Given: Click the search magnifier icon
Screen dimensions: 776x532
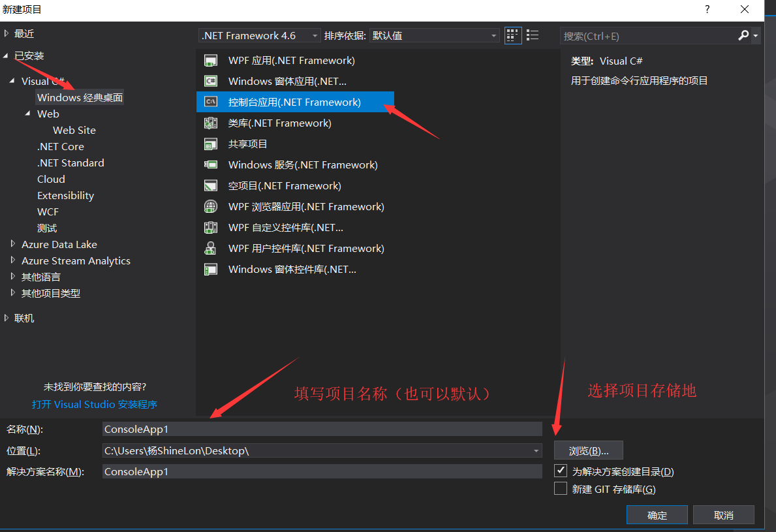Looking at the screenshot, I should 743,36.
